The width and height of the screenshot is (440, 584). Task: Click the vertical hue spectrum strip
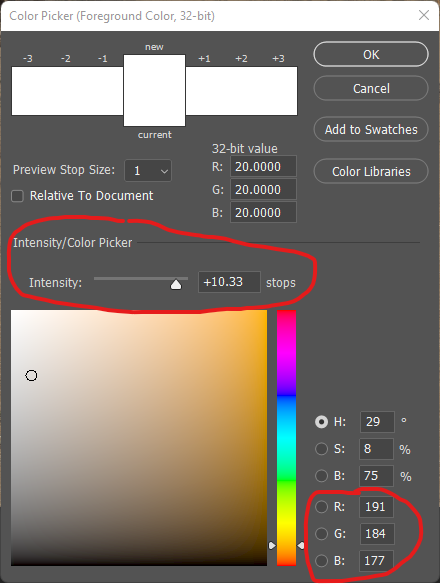click(x=287, y=438)
